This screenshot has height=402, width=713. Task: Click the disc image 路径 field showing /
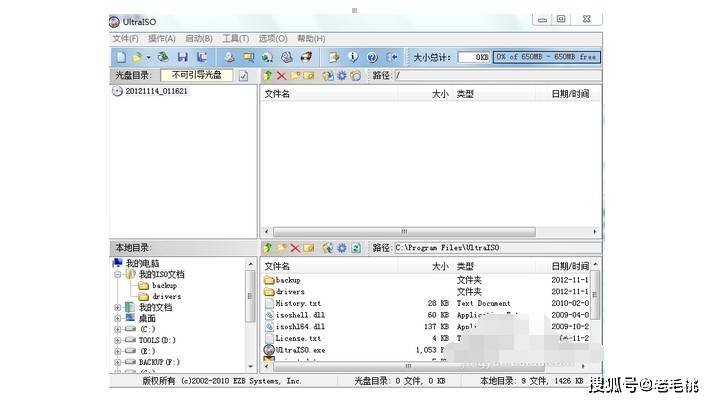(497, 75)
